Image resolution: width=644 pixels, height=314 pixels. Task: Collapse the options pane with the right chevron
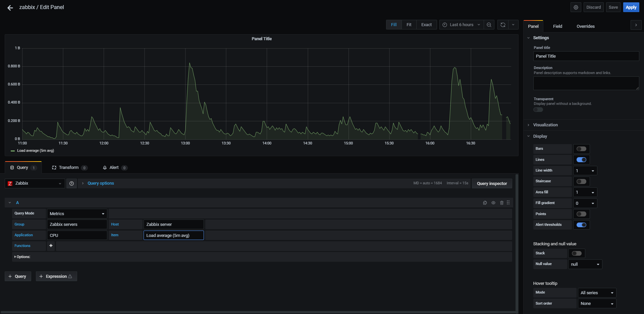point(636,25)
